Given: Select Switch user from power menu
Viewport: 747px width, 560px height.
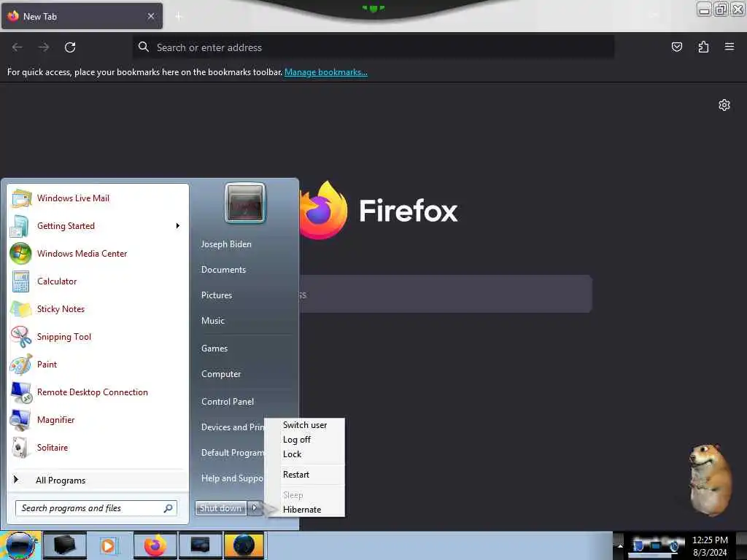Looking at the screenshot, I should point(305,425).
